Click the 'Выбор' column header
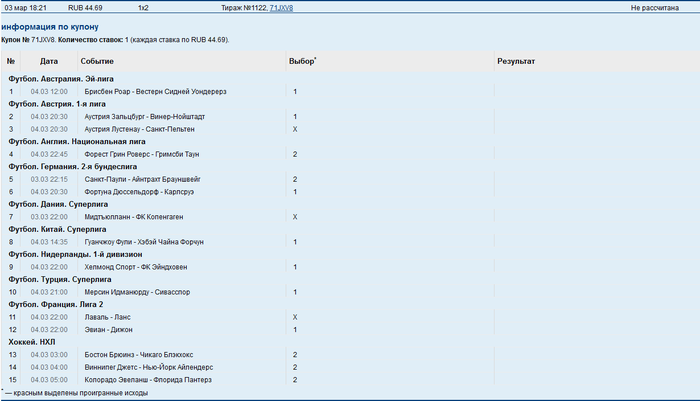 pos(302,61)
